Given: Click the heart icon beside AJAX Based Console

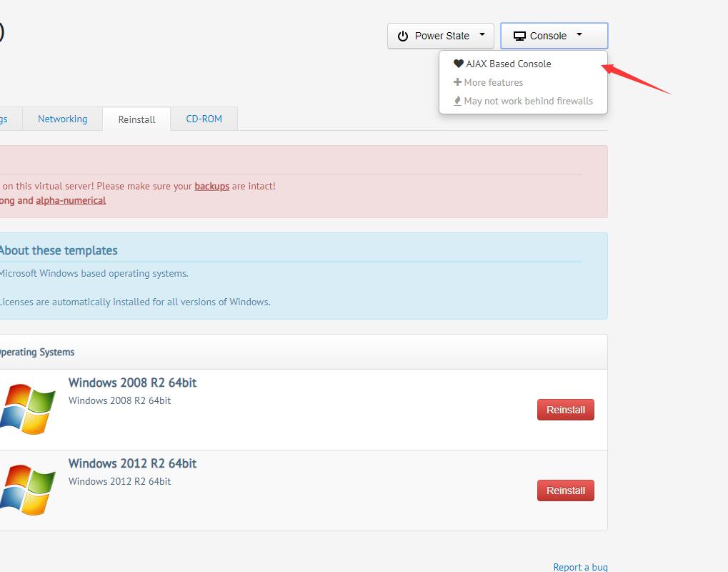Looking at the screenshot, I should click(x=459, y=64).
